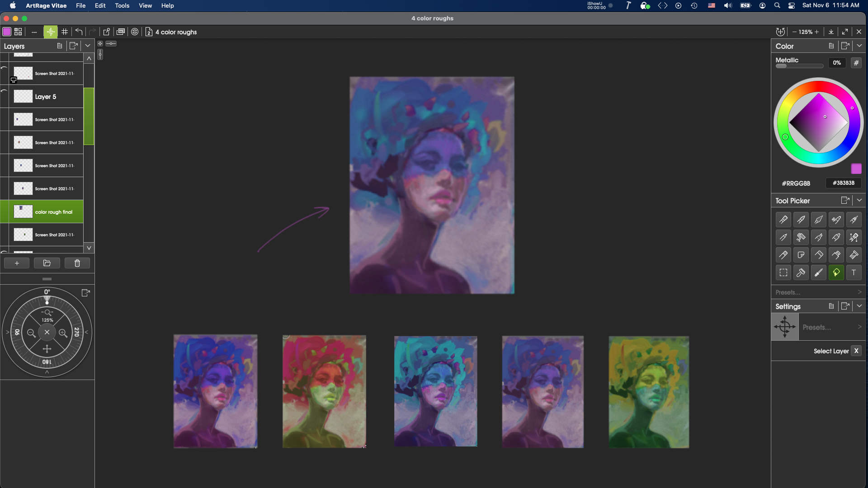Toggle the hex entry # button
Screen dimensions: 868x488
pos(856,63)
